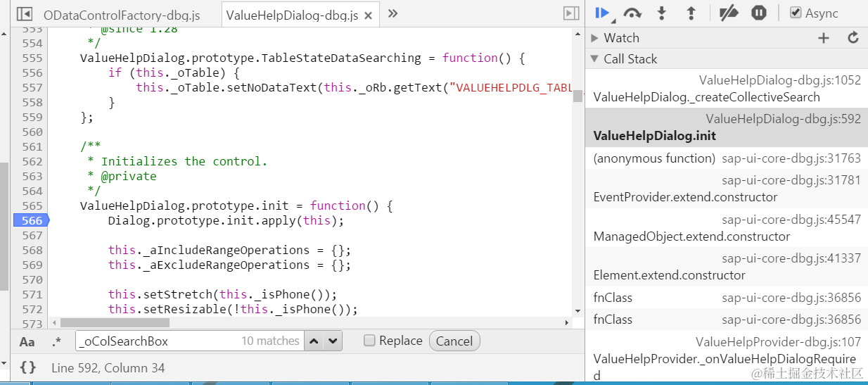Click the horizontal scrollbar thumb in editor
Image resolution: width=868 pixels, height=385 pixels.
115,322
